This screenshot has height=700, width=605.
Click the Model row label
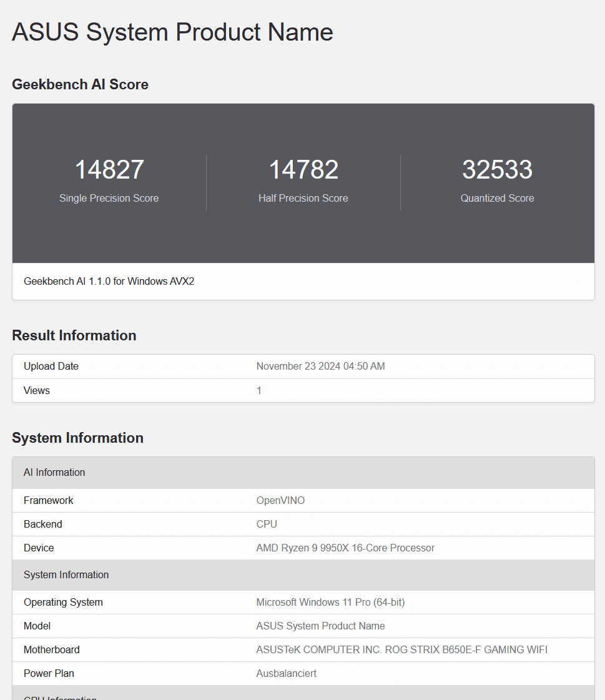[x=37, y=626]
